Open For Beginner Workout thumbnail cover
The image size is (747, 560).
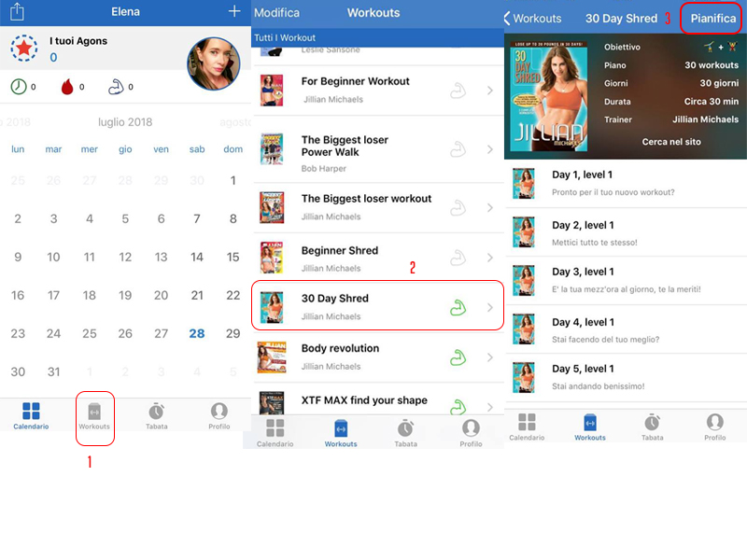click(x=272, y=90)
